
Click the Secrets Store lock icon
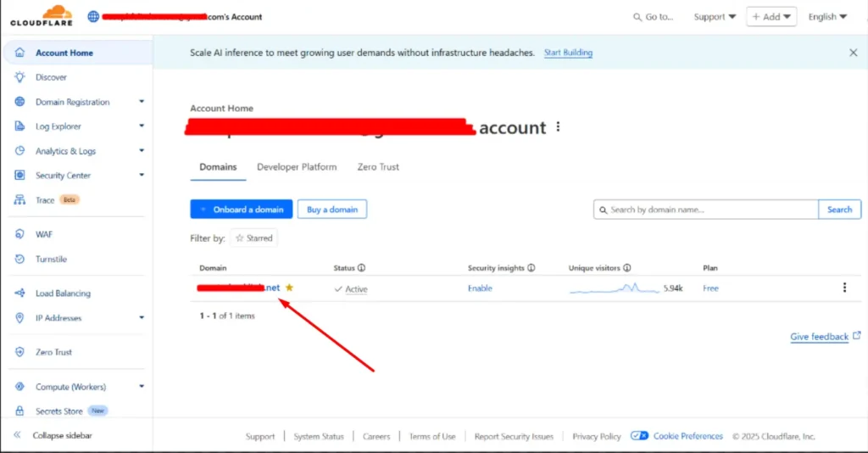[x=19, y=411]
